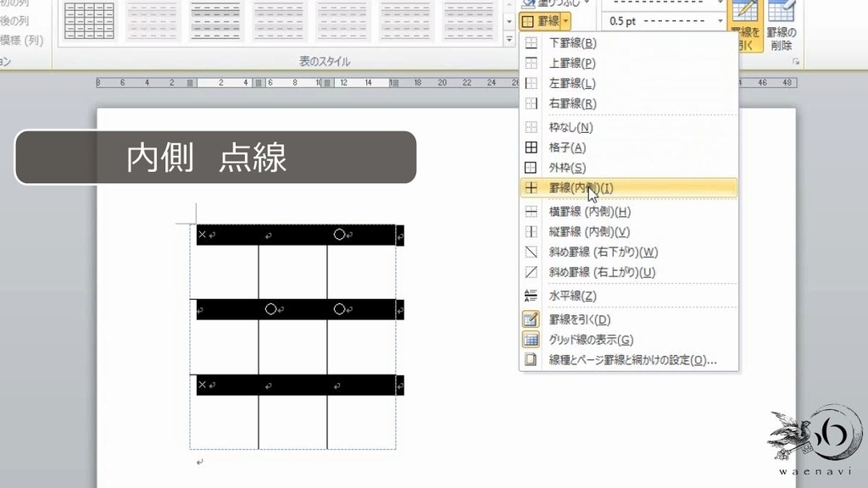Open 線種とページ罫線と網かけの設定(O) dialog

pyautogui.click(x=629, y=360)
